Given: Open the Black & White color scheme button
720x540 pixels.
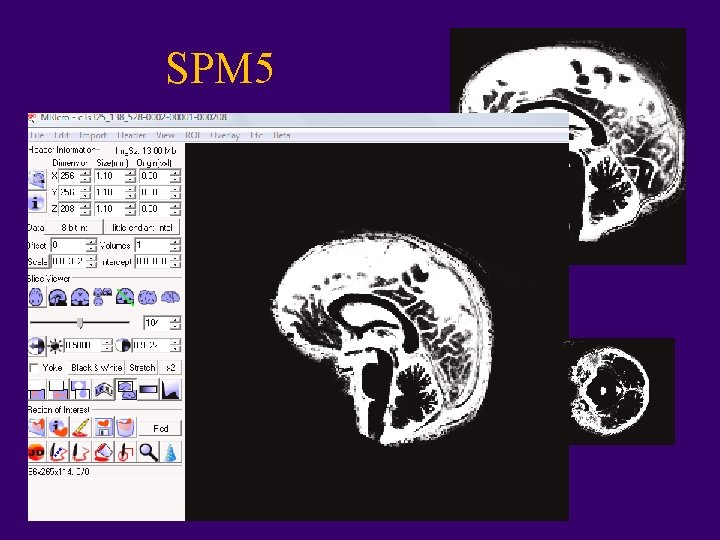Looking at the screenshot, I should pyautogui.click(x=96, y=368).
